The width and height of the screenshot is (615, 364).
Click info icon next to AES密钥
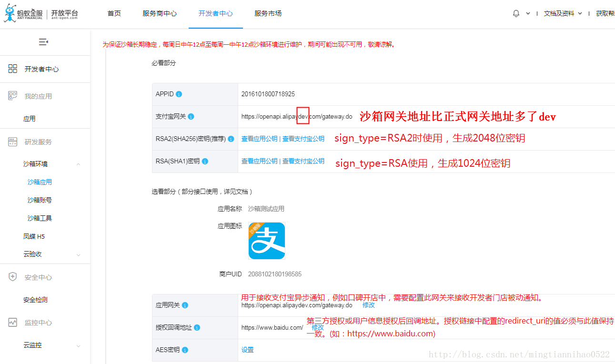(x=185, y=350)
